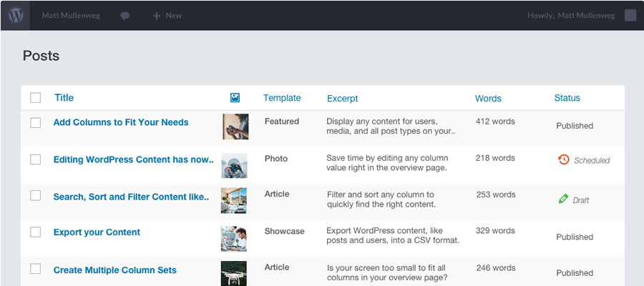The height and width of the screenshot is (286, 644).
Task: Click the plus New icon
Action: tap(157, 16)
